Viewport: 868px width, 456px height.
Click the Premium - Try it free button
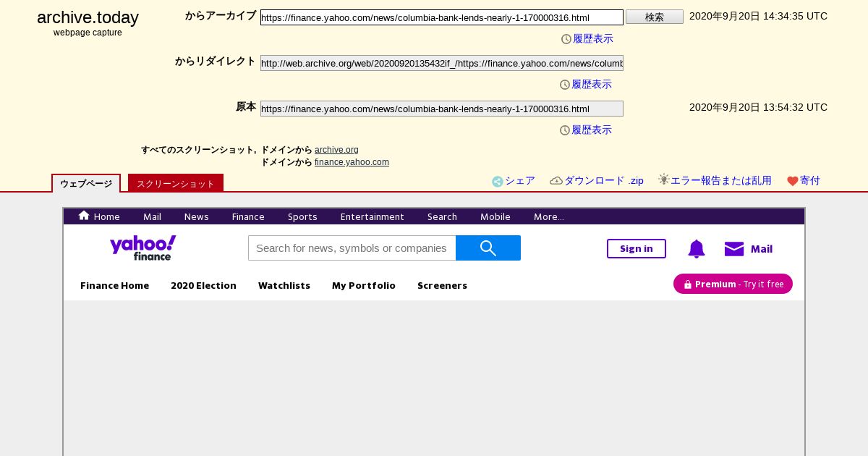tap(733, 284)
